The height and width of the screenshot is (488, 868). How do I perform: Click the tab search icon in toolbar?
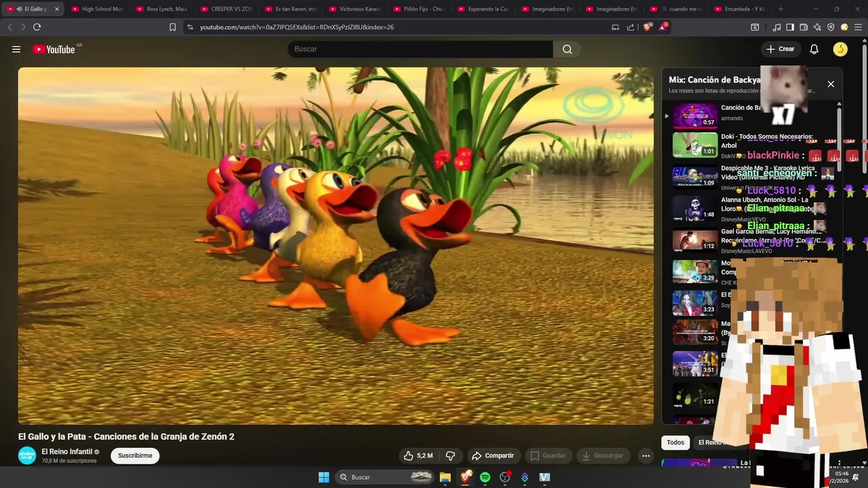pyautogui.click(x=755, y=27)
